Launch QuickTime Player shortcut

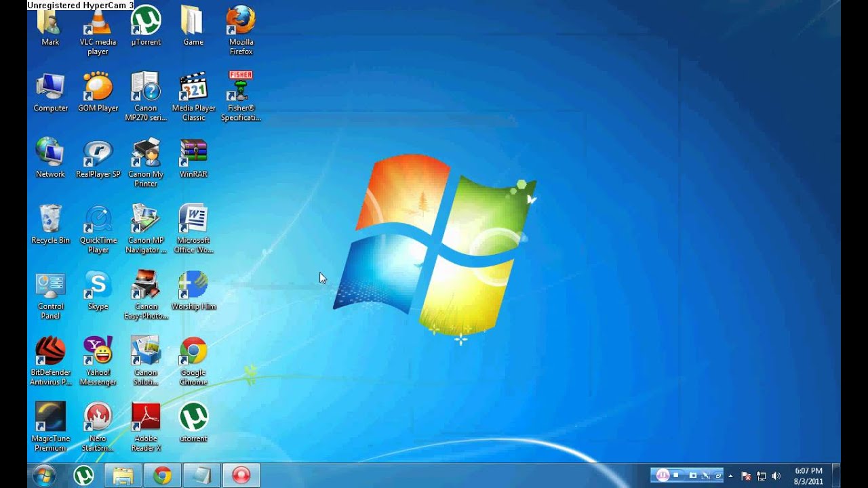click(98, 229)
